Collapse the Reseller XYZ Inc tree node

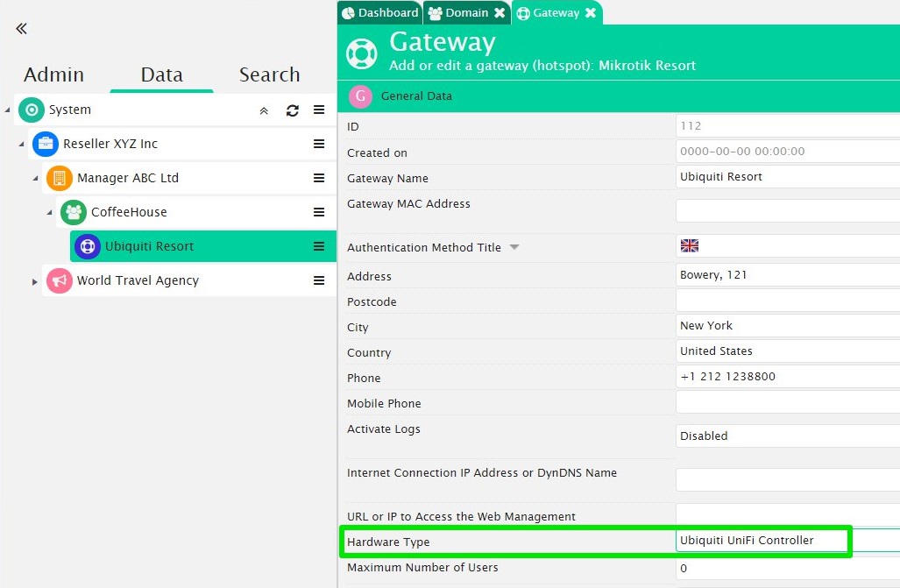(x=22, y=145)
